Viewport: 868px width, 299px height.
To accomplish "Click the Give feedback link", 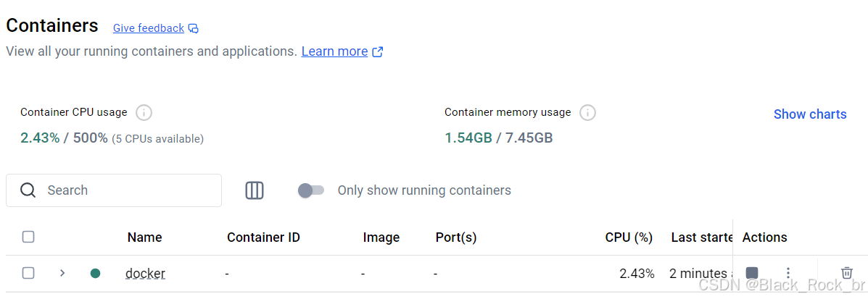I will (x=149, y=28).
